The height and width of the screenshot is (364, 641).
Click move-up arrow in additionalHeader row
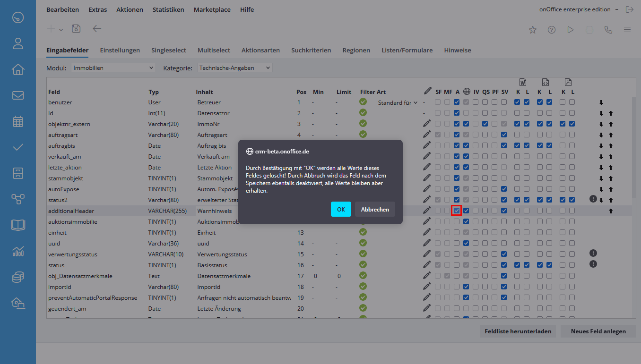[611, 211]
